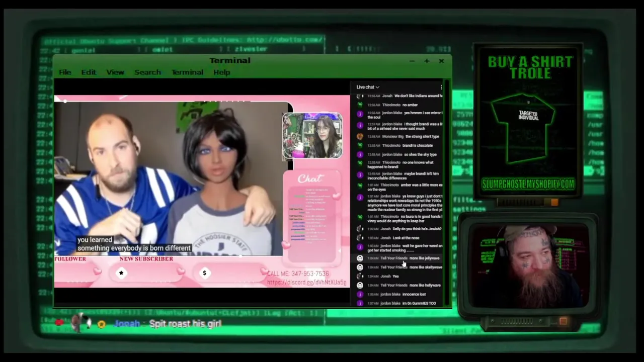Open the Help menu in Terminal
Image resolution: width=644 pixels, height=362 pixels.
[221, 72]
